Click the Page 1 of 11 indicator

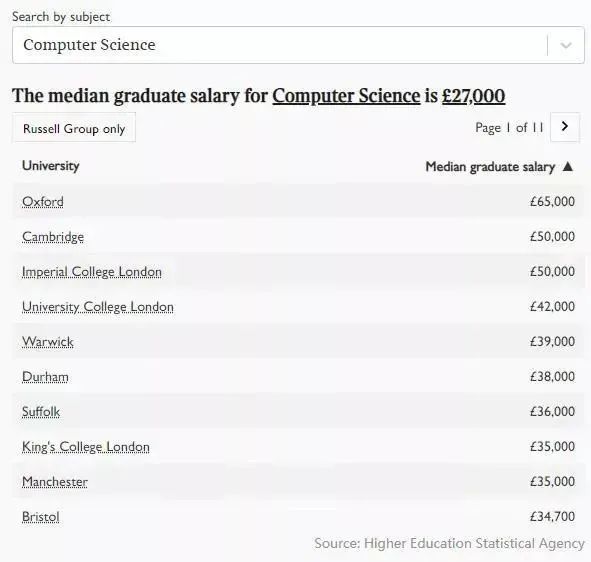tap(509, 128)
